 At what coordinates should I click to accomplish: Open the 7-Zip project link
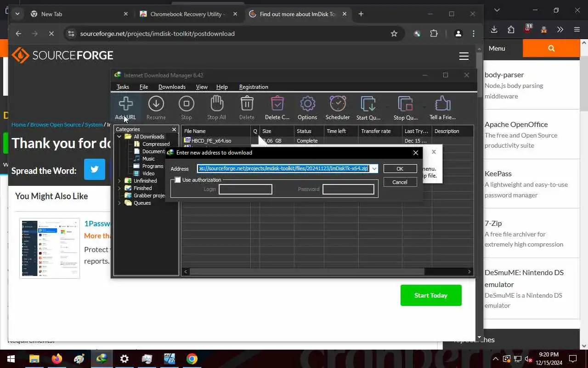point(493,223)
